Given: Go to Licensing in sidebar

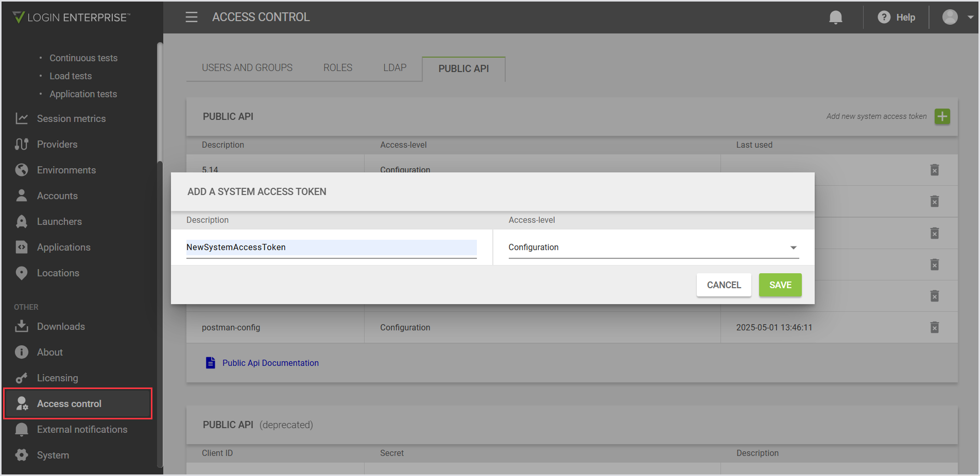Looking at the screenshot, I should pyautogui.click(x=57, y=378).
